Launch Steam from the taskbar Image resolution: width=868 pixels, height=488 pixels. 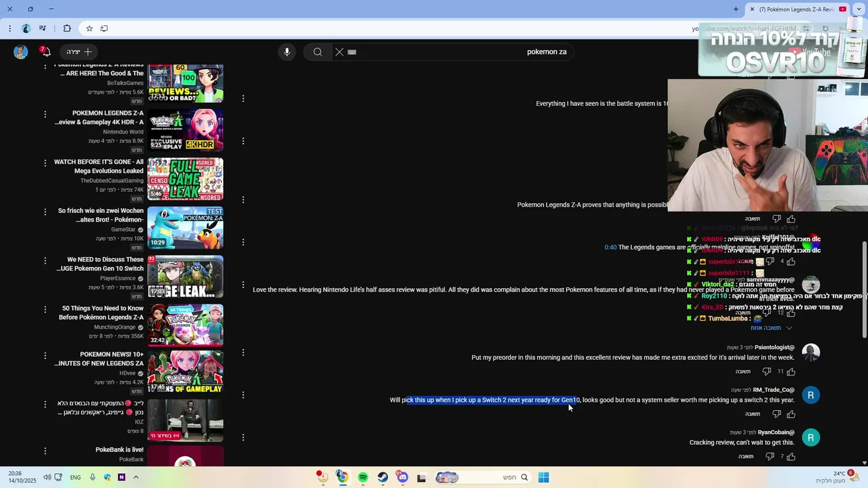(383, 477)
